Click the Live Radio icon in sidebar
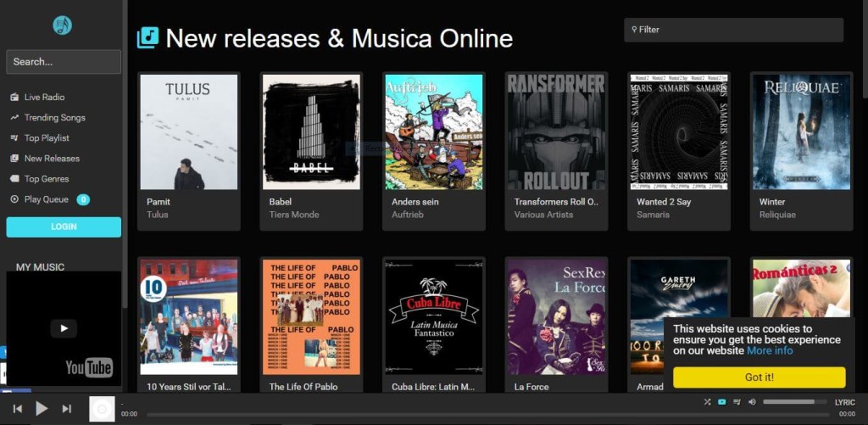Screen dimensions: 868x425 tap(14, 97)
